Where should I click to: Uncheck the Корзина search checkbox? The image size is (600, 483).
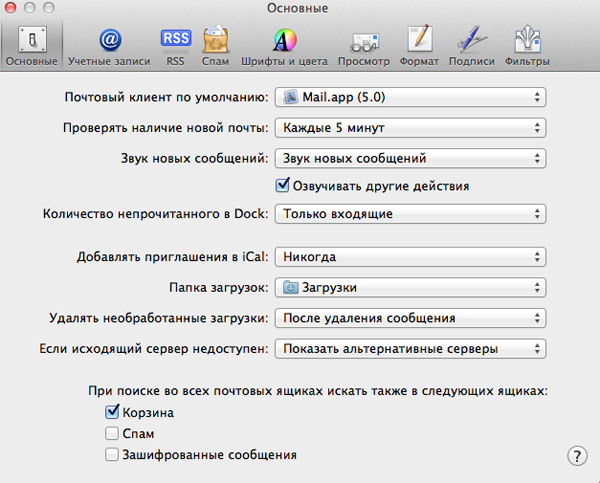112,411
